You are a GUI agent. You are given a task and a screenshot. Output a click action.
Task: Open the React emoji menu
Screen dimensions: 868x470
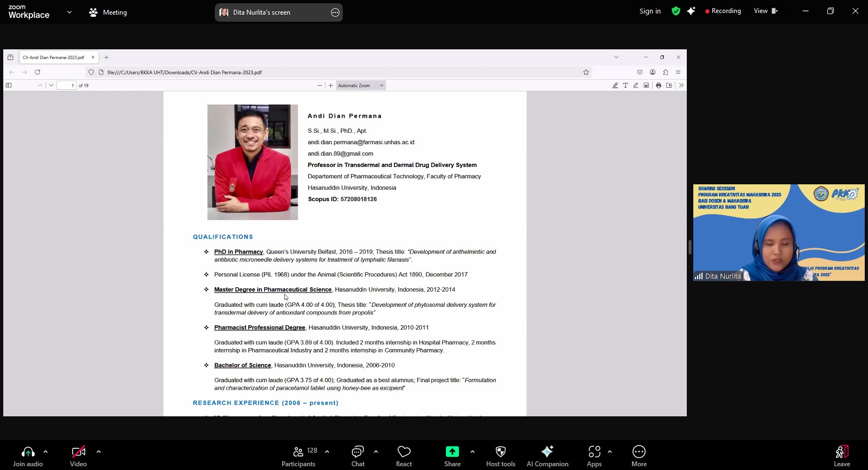pyautogui.click(x=404, y=452)
